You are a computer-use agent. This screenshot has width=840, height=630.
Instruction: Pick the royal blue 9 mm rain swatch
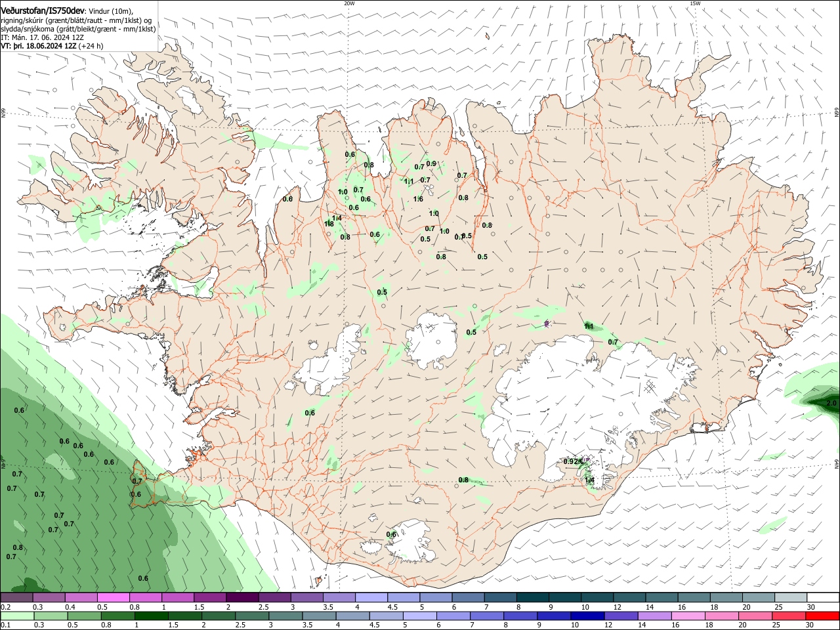[x=553, y=616]
